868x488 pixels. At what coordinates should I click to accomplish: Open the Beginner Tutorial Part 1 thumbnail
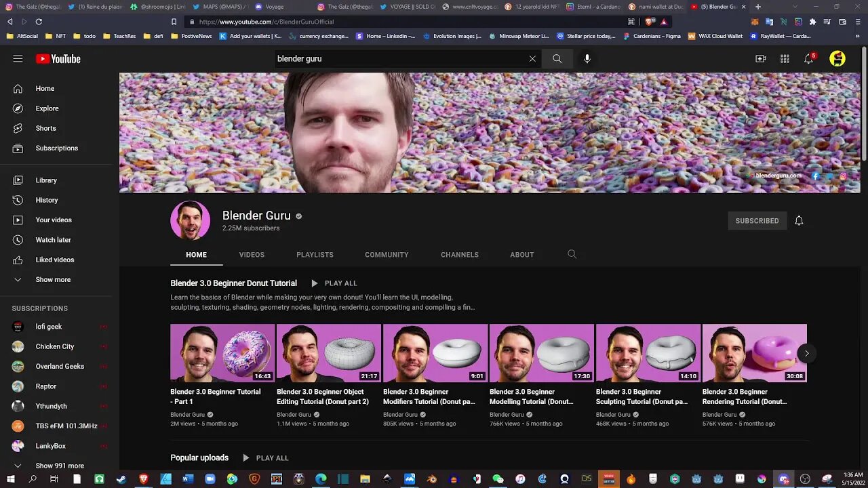[x=222, y=353]
